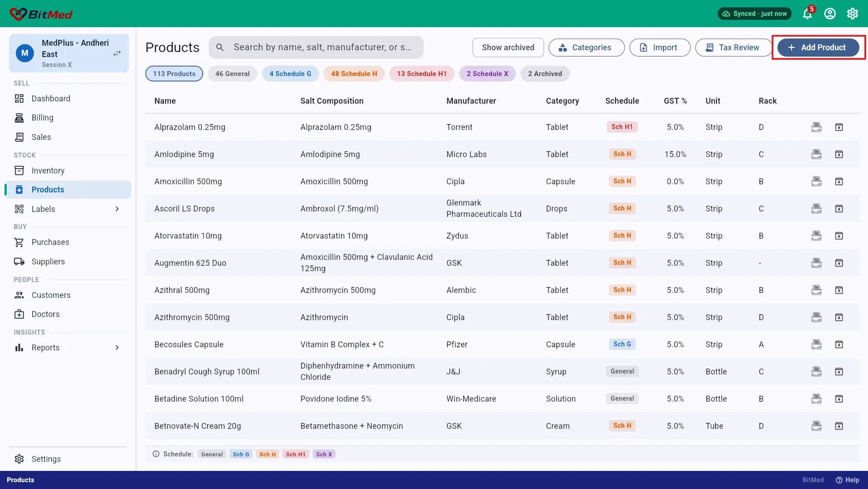Screen dimensions: 868x489
Task: Open Billing from the sidebar
Action: (x=68, y=118)
